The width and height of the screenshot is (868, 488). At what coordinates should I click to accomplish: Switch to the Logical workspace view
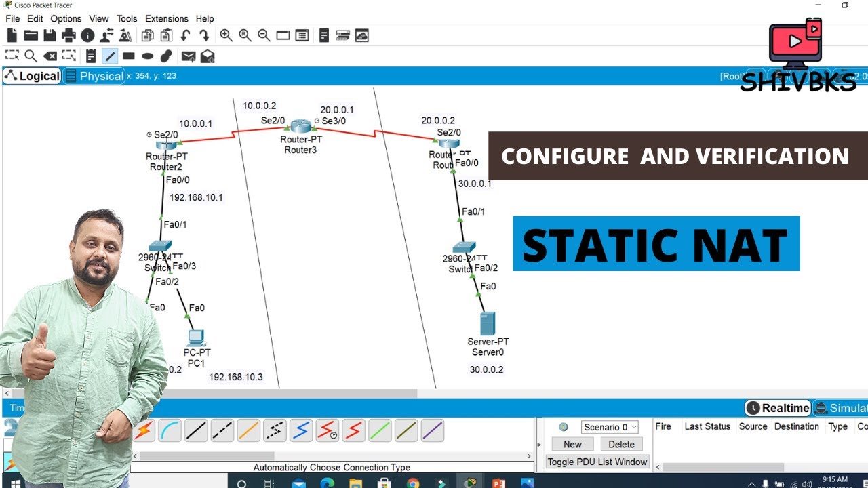coord(32,76)
